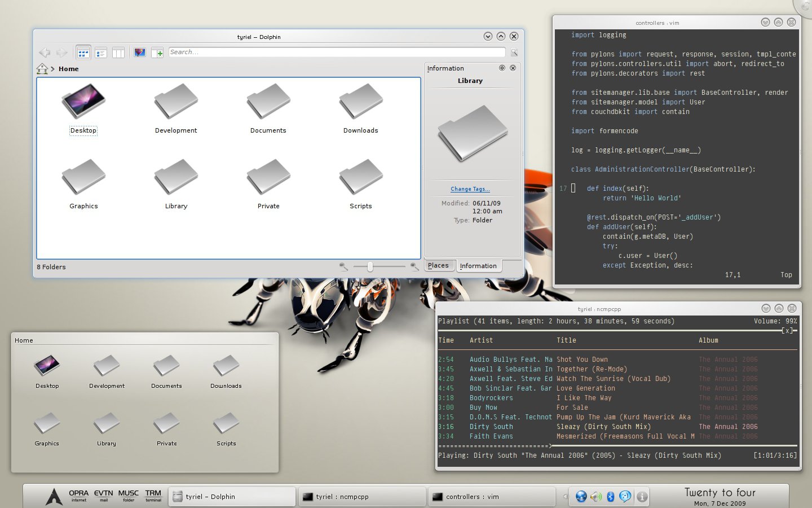Click Library folder preview in Information panel
Screen dimensions: 812x508
(x=473, y=133)
